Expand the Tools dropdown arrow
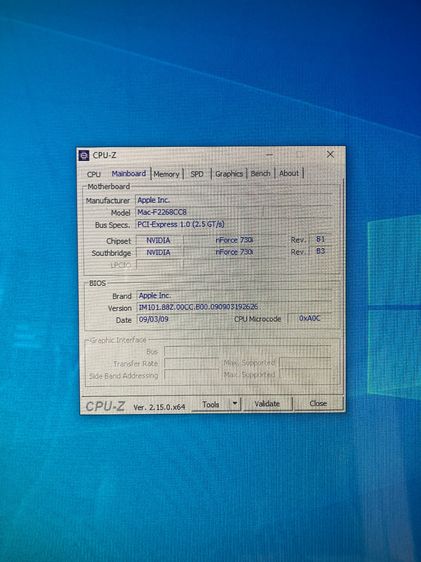The width and height of the screenshot is (421, 562). 235,404
